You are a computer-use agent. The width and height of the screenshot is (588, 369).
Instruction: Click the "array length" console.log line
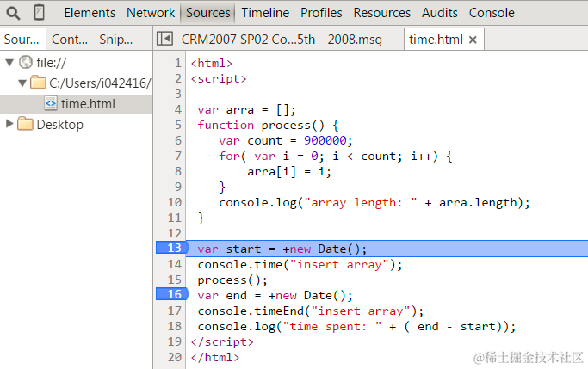(374, 203)
